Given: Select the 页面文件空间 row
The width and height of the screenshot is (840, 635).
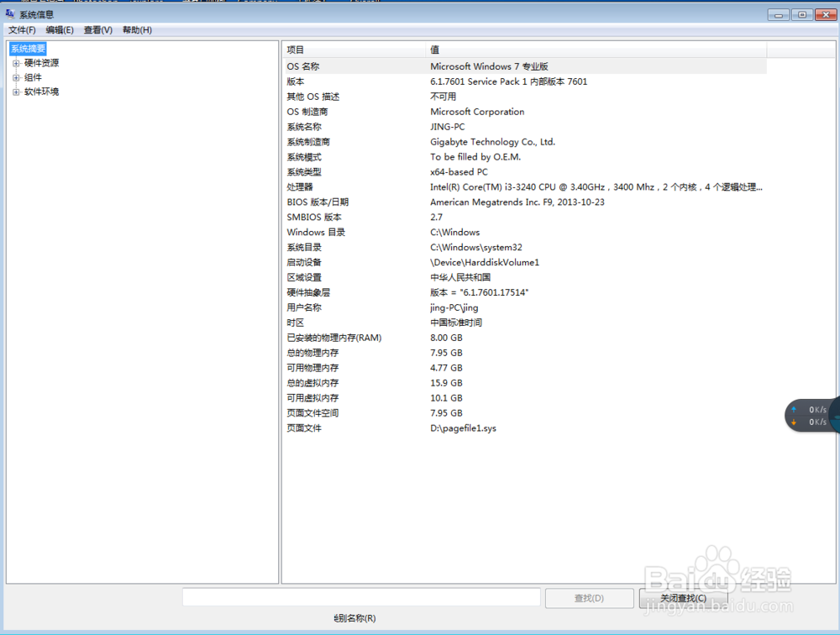Looking at the screenshot, I should [x=525, y=413].
